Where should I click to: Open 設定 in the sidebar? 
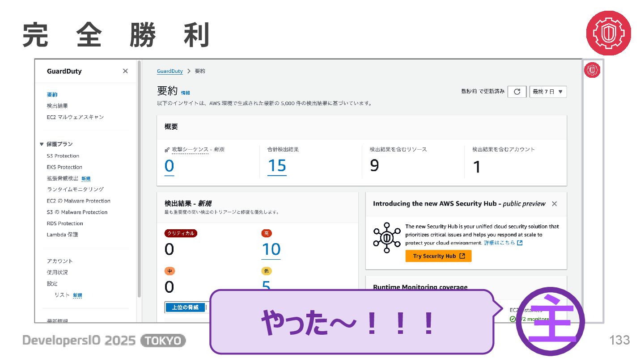tap(52, 284)
